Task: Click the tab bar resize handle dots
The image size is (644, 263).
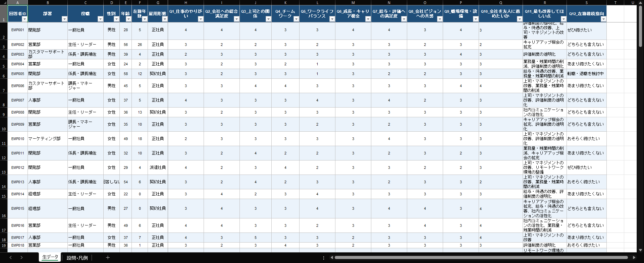Action: [x=323, y=258]
